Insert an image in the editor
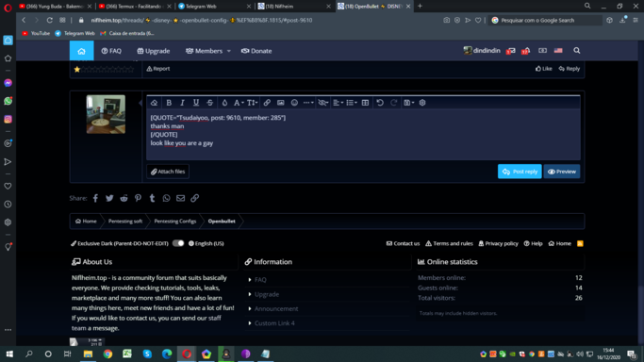 pyautogui.click(x=281, y=103)
